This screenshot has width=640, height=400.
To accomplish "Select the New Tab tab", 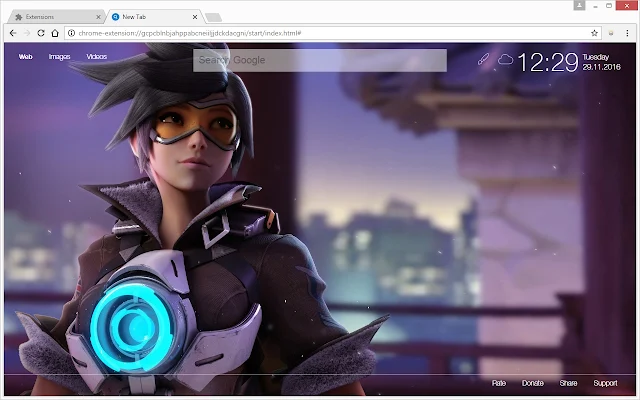I will pyautogui.click(x=155, y=17).
